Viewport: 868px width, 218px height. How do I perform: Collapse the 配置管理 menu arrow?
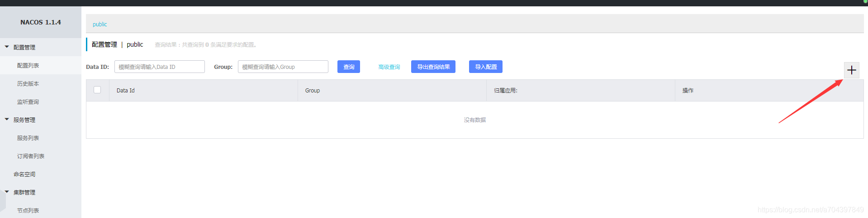click(7, 47)
